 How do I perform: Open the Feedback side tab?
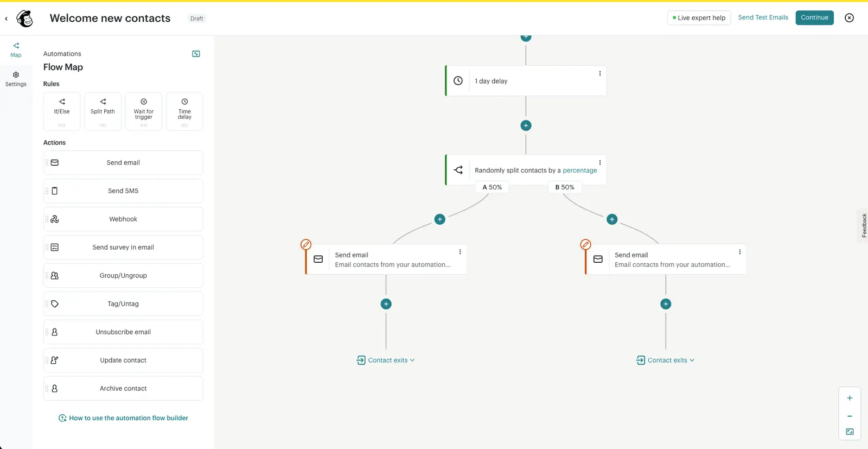tap(863, 225)
